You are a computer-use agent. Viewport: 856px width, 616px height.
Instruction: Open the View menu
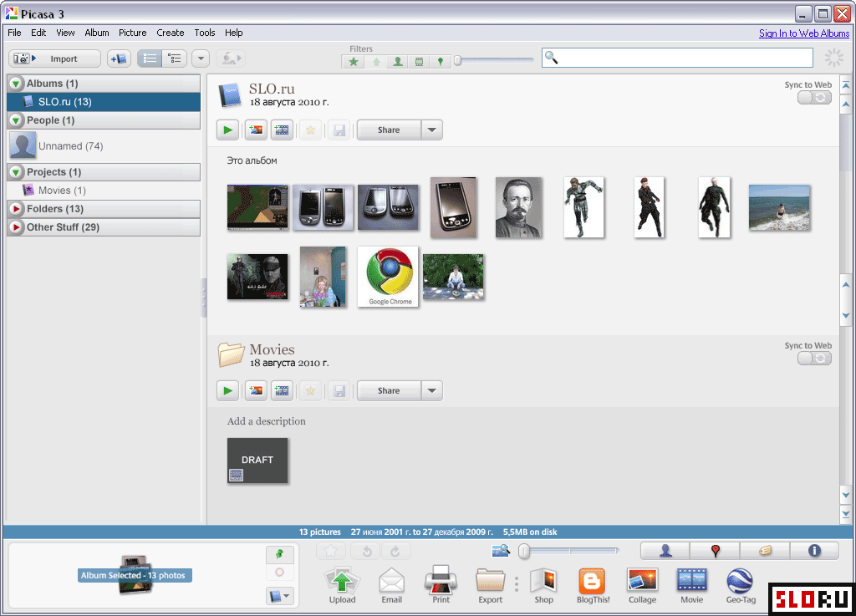[65, 33]
